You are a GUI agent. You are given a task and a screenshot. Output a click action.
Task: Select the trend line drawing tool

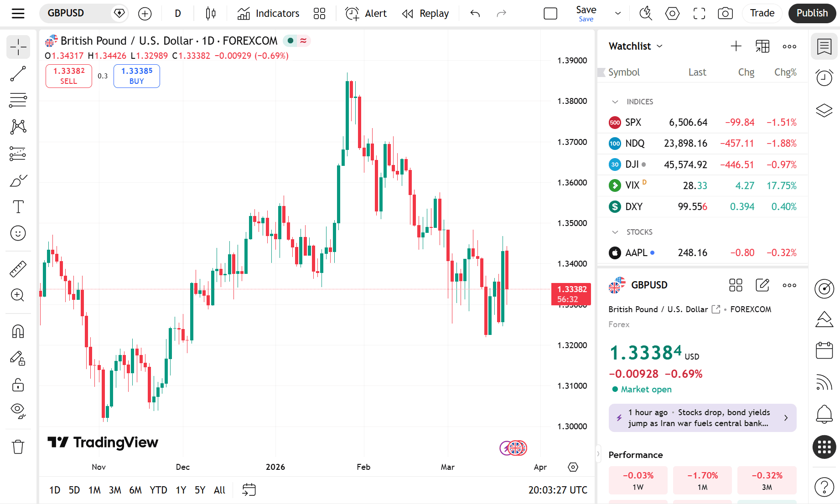[18, 73]
